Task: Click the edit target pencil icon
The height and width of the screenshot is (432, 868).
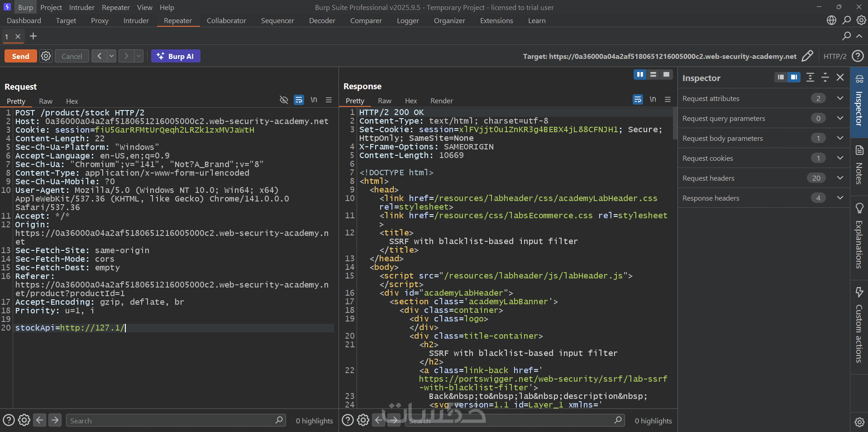Action: (807, 56)
